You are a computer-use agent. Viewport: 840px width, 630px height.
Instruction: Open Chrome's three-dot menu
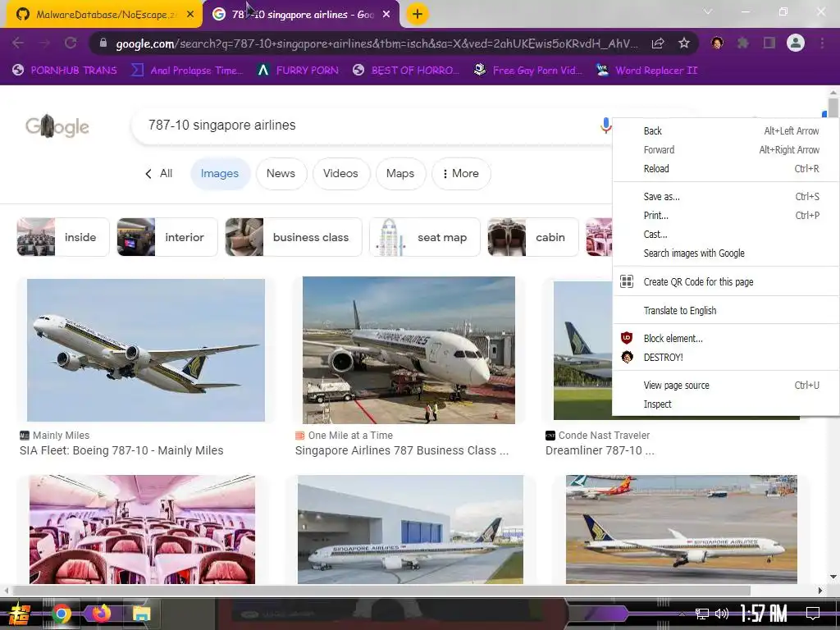coord(822,43)
